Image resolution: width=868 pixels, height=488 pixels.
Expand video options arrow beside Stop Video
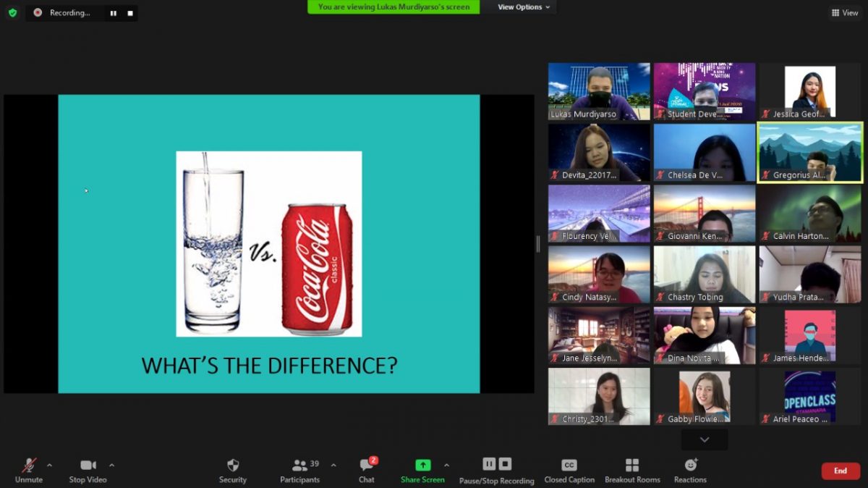[111, 465]
